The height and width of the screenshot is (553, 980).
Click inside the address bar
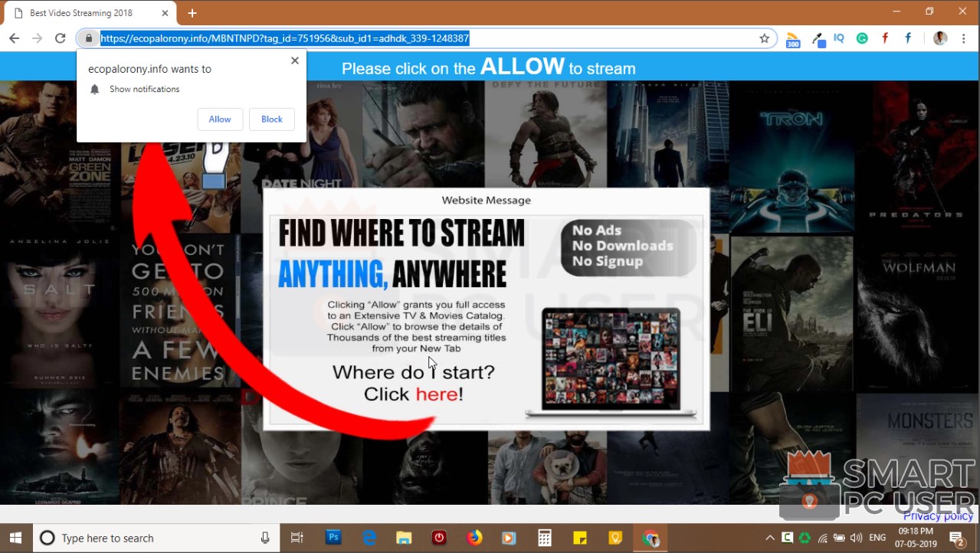point(383,38)
